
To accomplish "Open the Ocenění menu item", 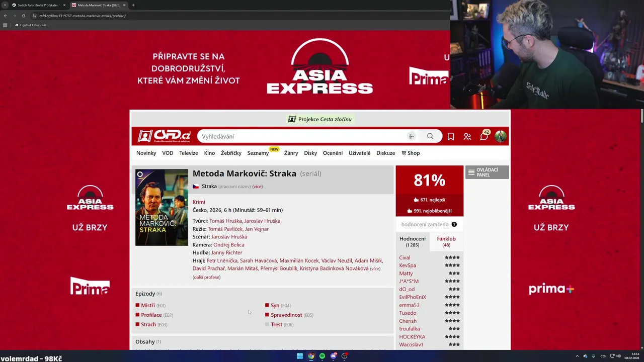I will click(333, 153).
